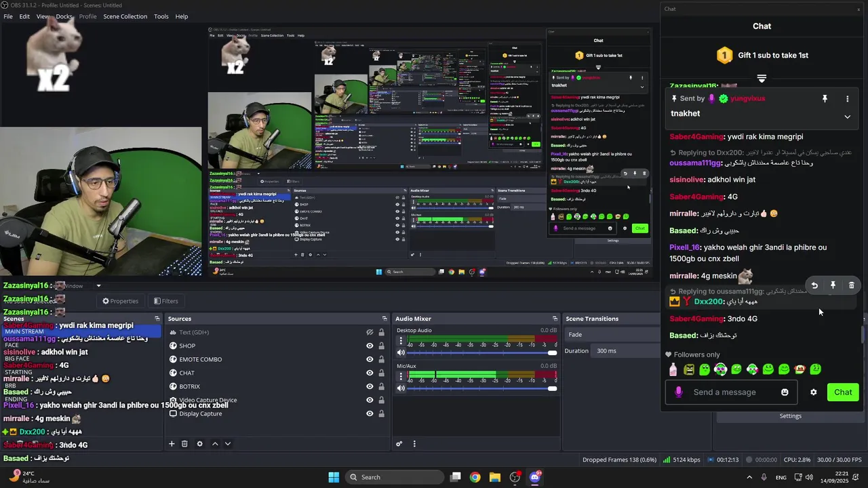Reply to the Dxx200 chat message

click(x=814, y=285)
